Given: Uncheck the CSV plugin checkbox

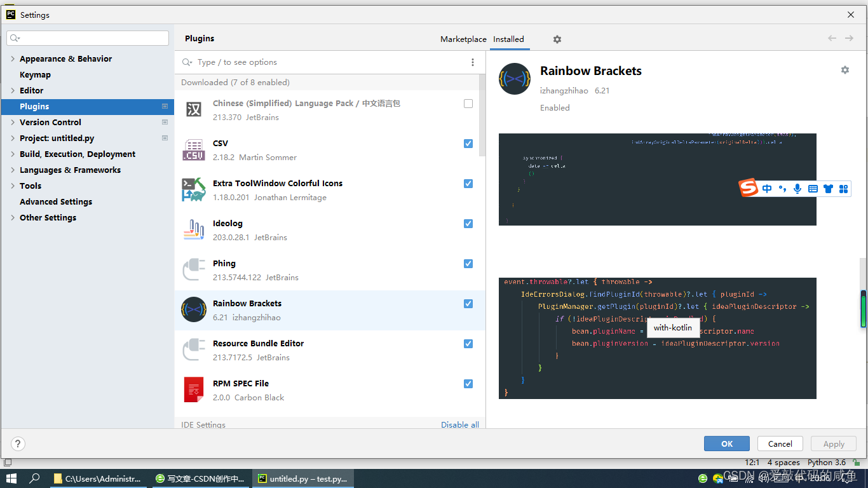Looking at the screenshot, I should tap(468, 144).
